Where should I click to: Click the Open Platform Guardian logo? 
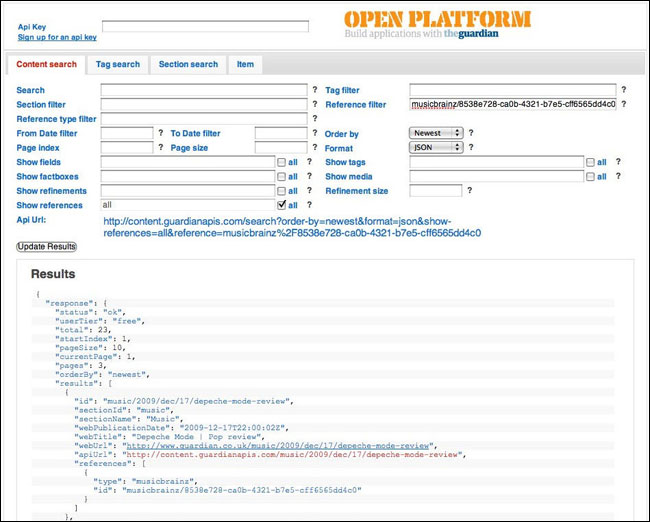(437, 24)
